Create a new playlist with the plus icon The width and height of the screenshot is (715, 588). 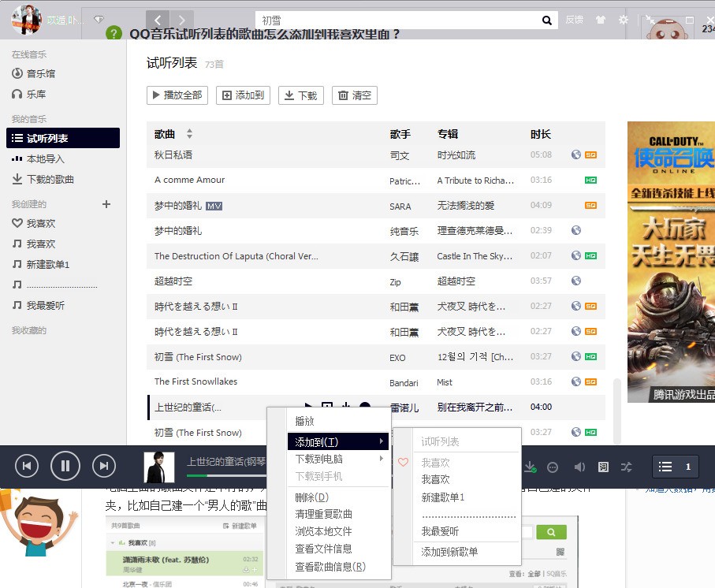tap(106, 203)
